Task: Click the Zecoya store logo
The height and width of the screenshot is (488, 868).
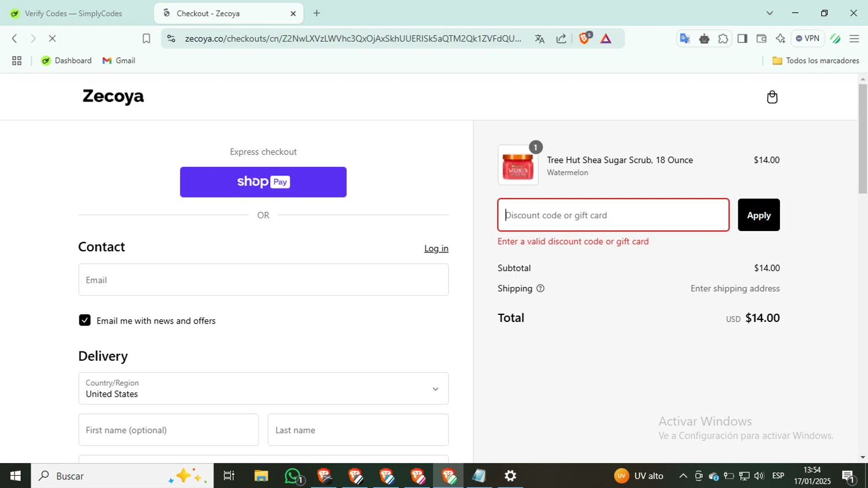Action: [x=113, y=96]
